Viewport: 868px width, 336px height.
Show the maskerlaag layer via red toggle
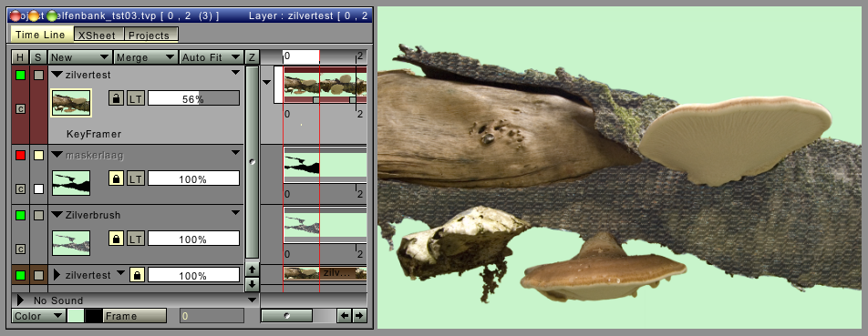pyautogui.click(x=20, y=156)
